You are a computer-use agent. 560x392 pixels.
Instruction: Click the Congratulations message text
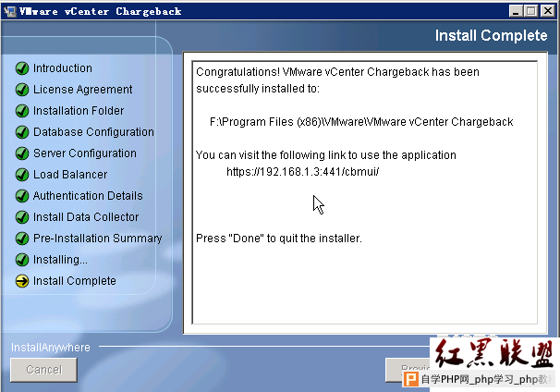(337, 80)
